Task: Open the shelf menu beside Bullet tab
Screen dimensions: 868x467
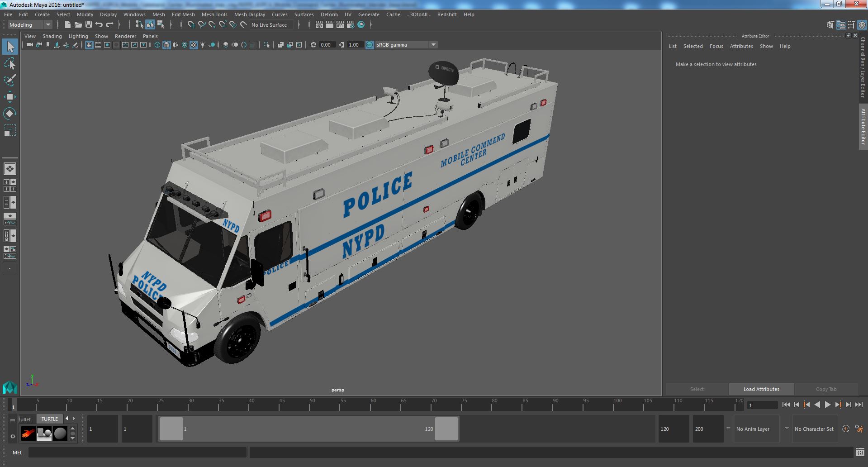Action: click(13, 420)
